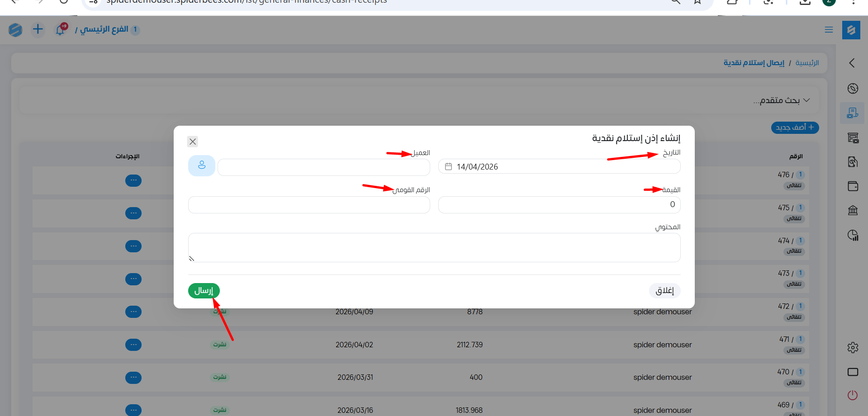Open the notifications bell icon

[60, 30]
